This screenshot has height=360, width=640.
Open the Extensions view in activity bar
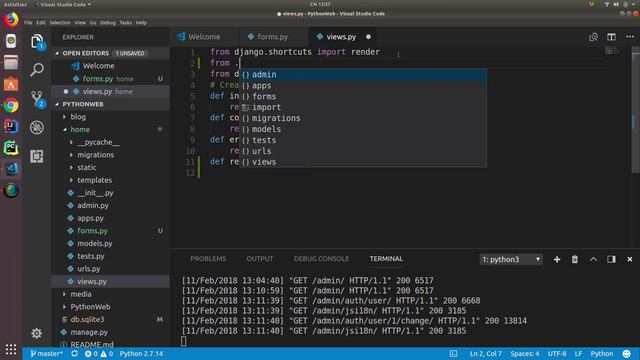tap(37, 156)
